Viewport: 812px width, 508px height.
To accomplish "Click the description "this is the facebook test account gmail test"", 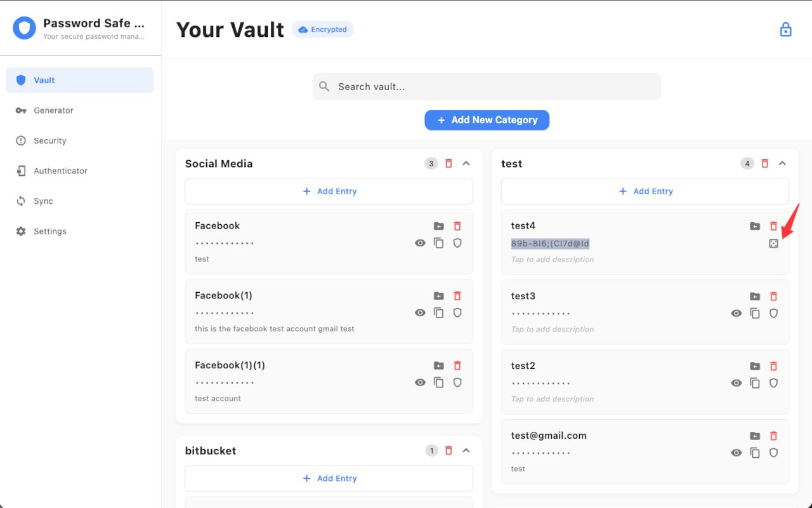I will 275,329.
